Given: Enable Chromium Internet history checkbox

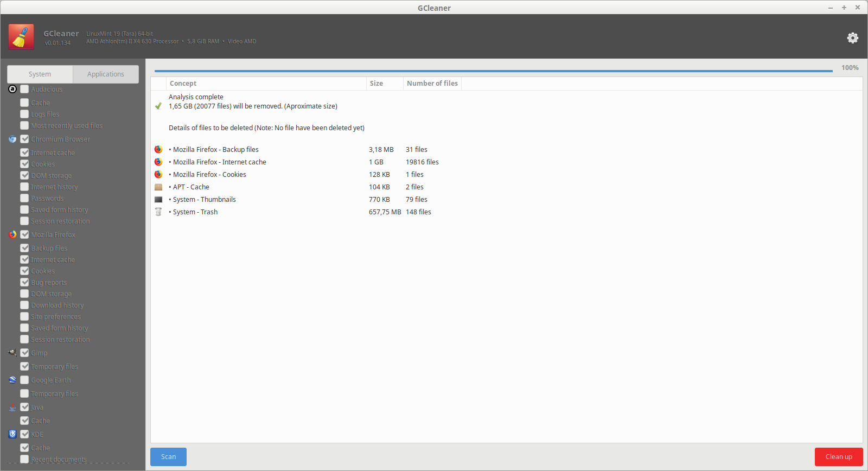Looking at the screenshot, I should (x=24, y=187).
